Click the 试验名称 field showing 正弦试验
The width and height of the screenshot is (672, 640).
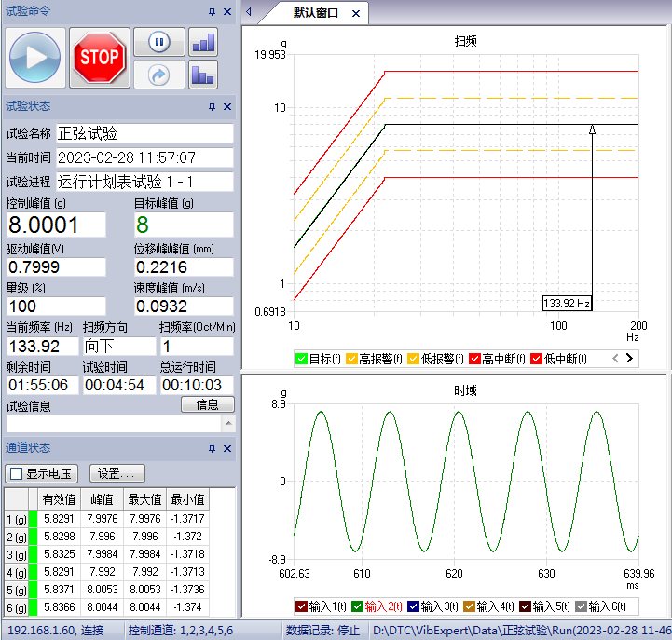pos(144,133)
